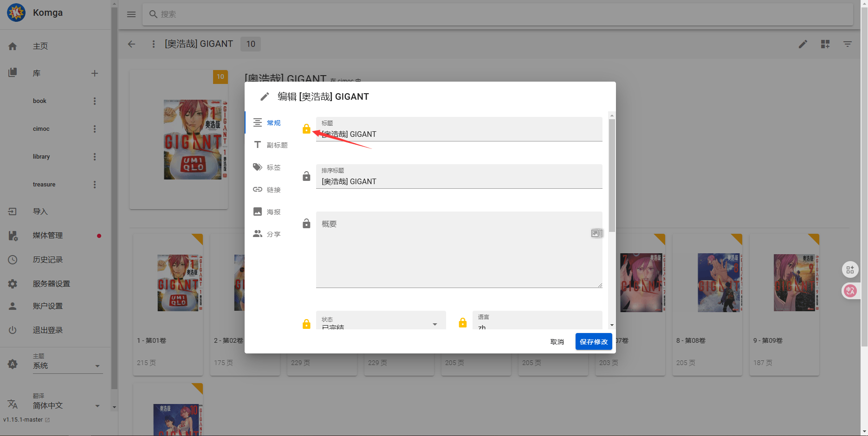
Task: Click the filter icon at top right
Action: point(848,44)
